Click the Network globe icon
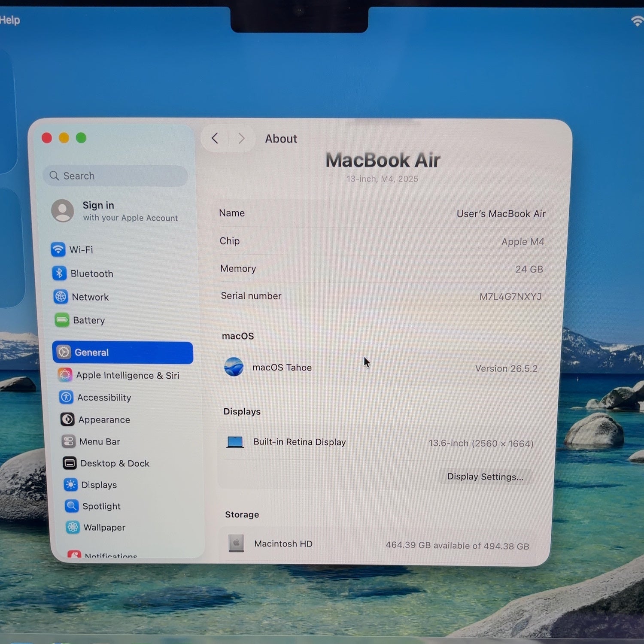Screen dimensions: 644x644 (x=61, y=296)
